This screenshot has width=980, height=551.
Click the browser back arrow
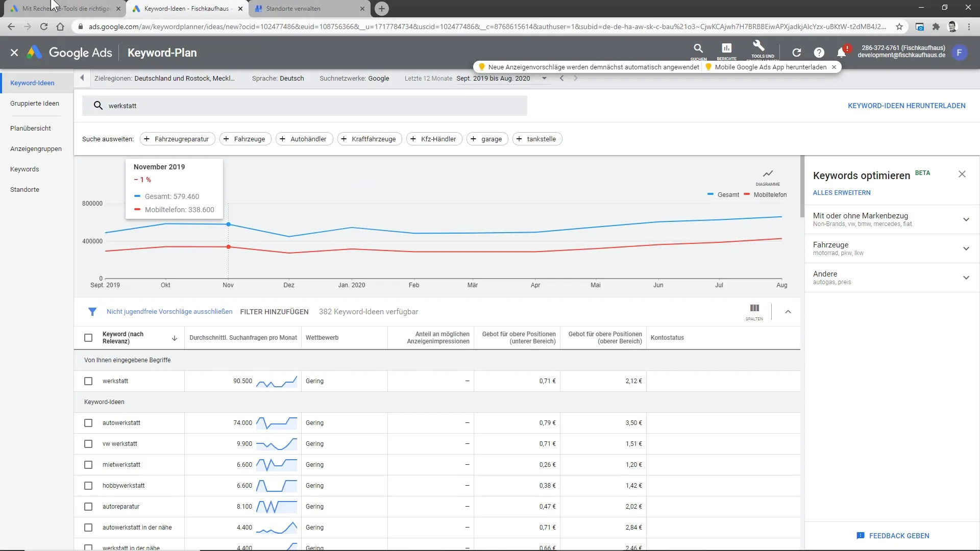[11, 27]
